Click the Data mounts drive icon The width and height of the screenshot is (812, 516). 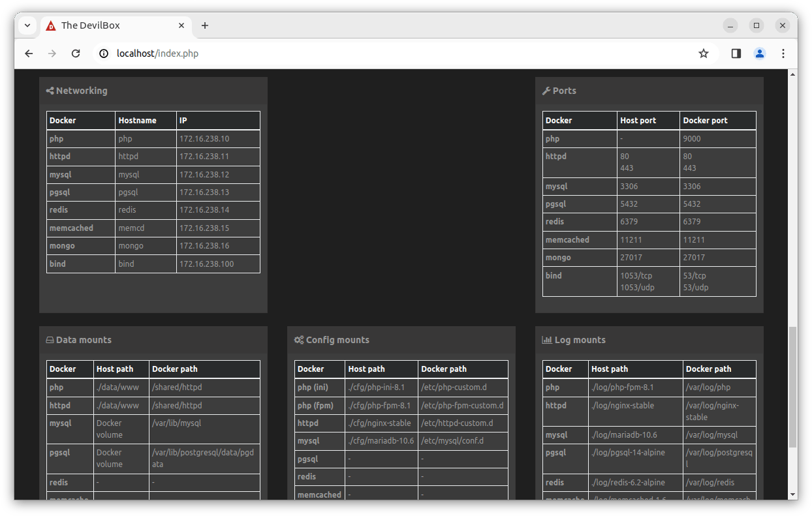[50, 340]
